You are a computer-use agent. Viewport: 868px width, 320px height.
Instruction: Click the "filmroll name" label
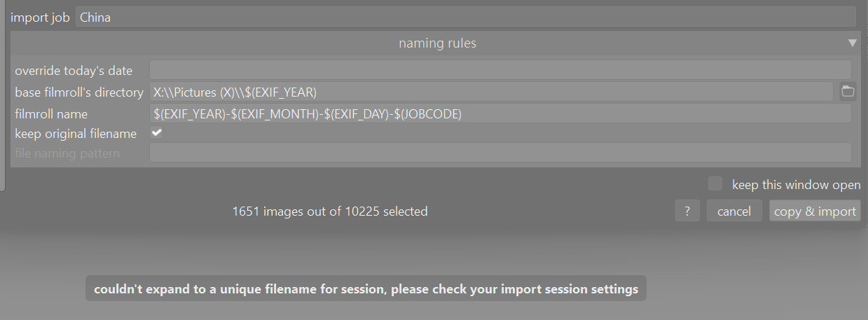click(x=51, y=113)
